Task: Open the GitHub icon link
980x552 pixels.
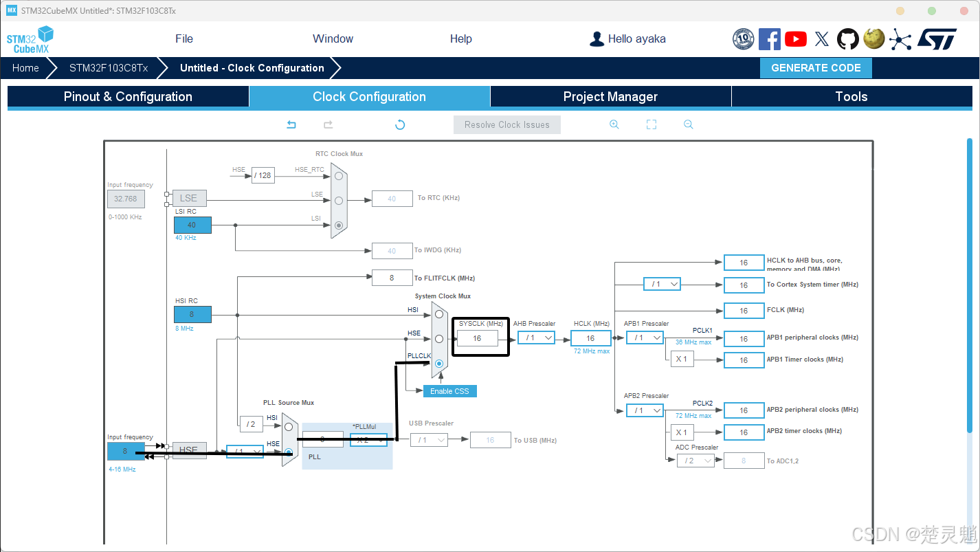Action: tap(848, 39)
